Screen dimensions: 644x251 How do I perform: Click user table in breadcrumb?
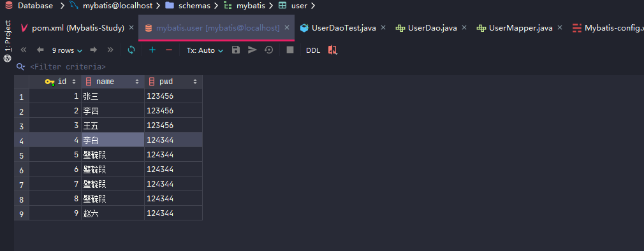point(299,6)
